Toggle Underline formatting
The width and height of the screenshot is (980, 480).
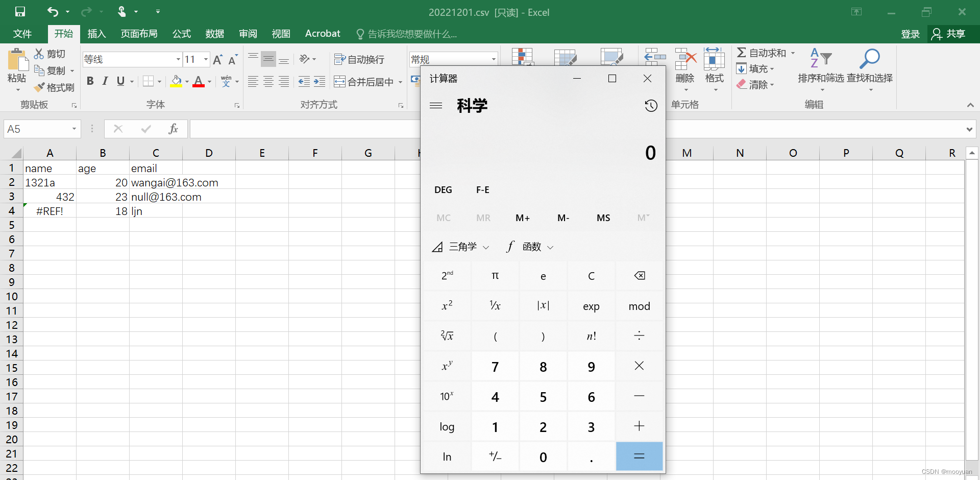(120, 81)
